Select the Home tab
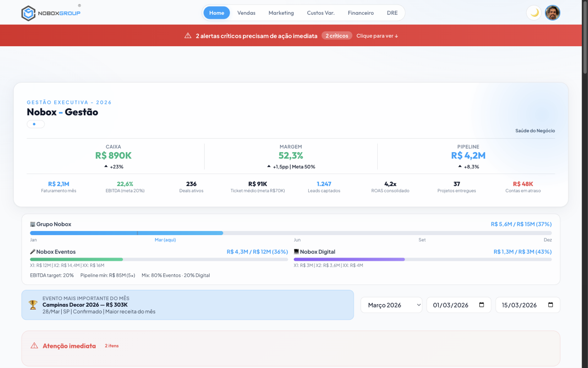 [x=217, y=13]
